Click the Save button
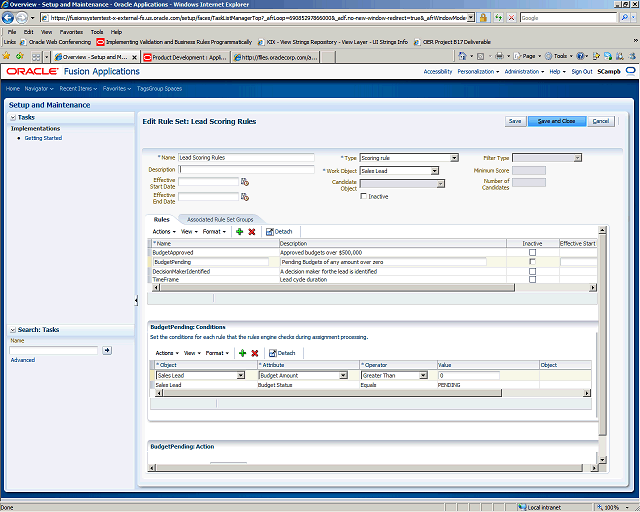The width and height of the screenshot is (640, 512). tap(515, 121)
